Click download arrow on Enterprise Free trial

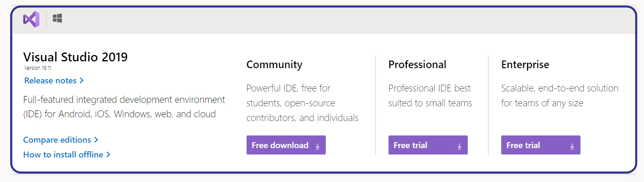[x=572, y=146]
